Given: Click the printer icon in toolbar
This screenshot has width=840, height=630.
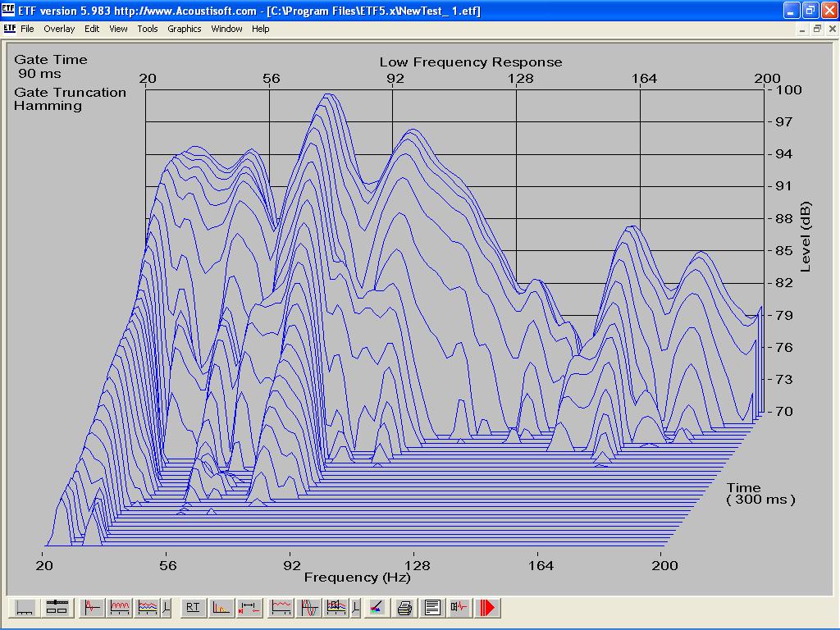Looking at the screenshot, I should click(x=404, y=608).
